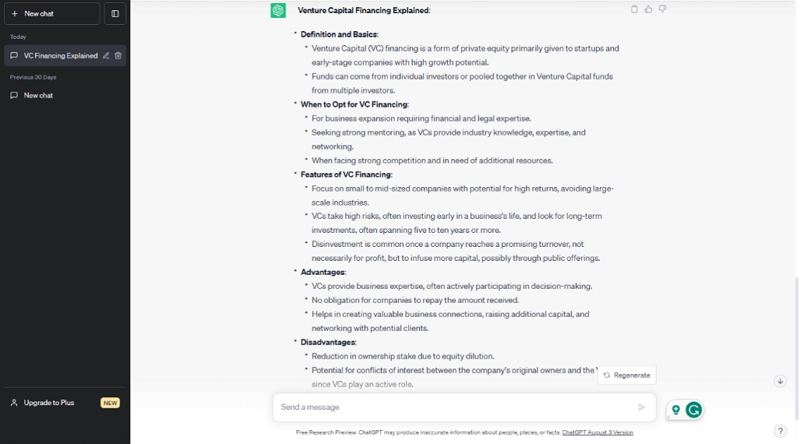Open the ChatGPT August 3 Version link
The width and height of the screenshot is (800, 444).
[x=597, y=433]
